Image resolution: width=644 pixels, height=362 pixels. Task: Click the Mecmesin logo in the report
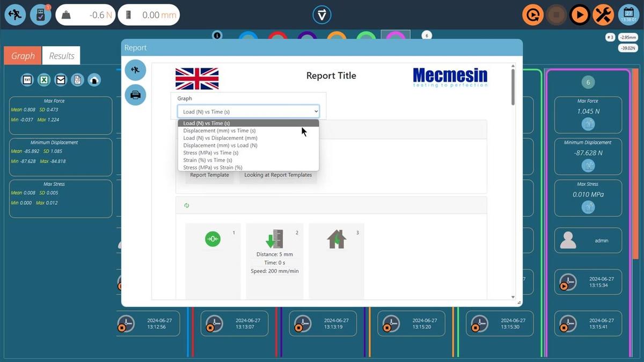click(450, 77)
